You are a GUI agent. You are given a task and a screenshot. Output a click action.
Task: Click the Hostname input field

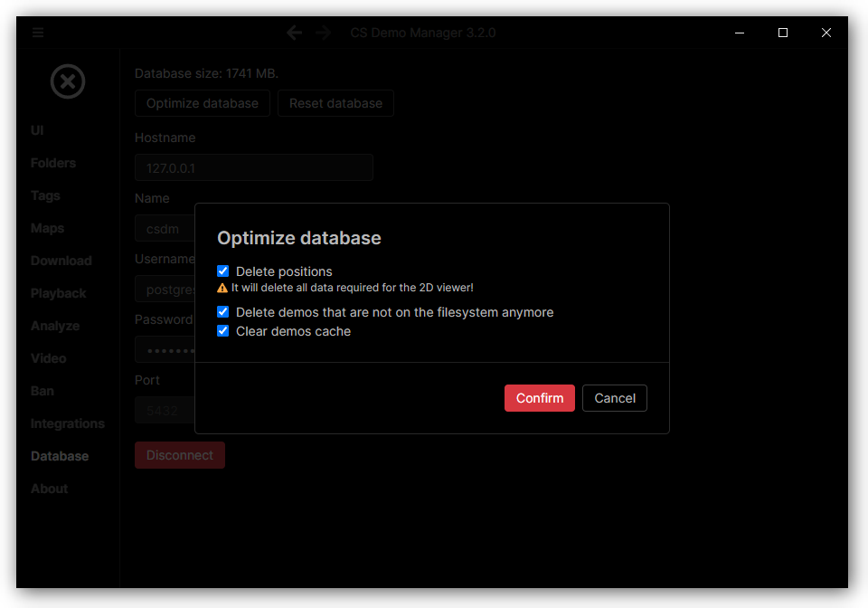pos(253,167)
